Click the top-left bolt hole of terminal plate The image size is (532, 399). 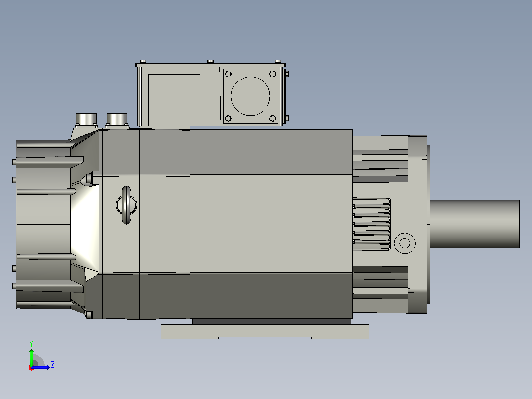click(x=228, y=74)
